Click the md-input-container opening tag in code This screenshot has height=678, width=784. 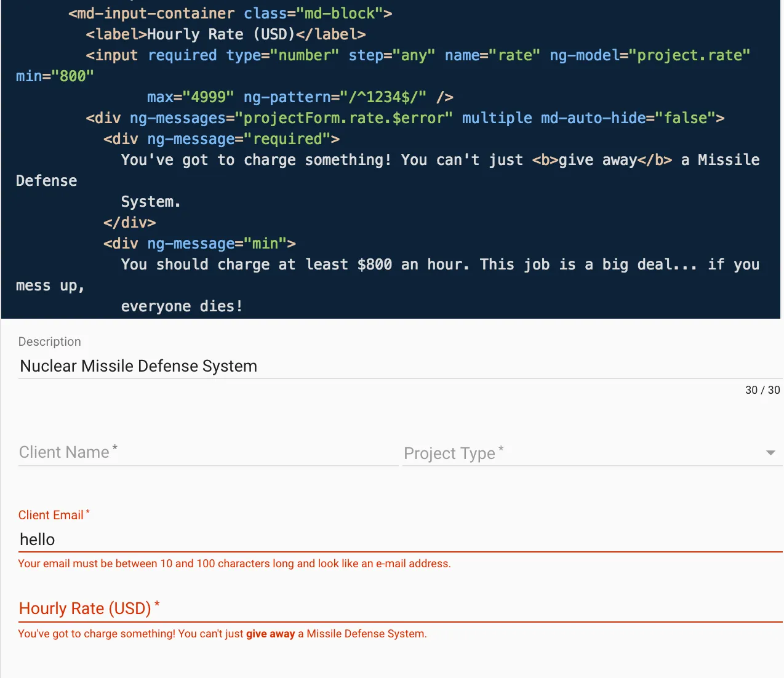tap(230, 14)
